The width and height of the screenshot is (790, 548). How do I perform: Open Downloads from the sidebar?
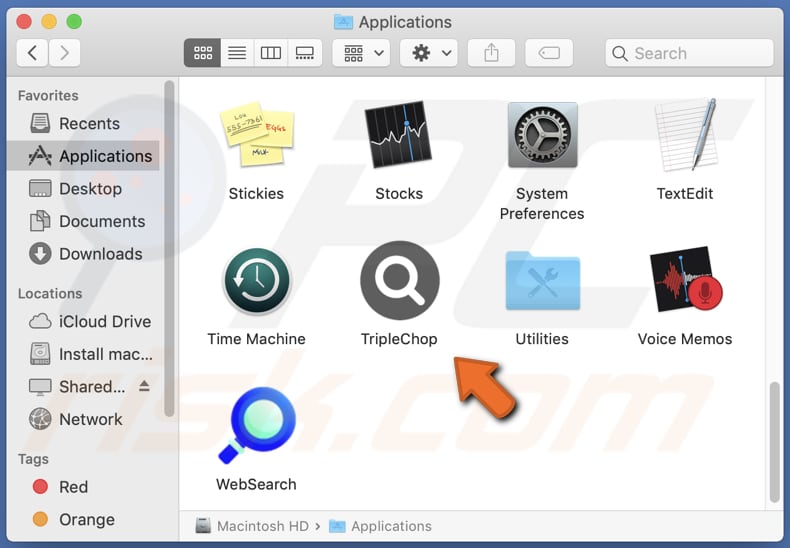[83, 254]
